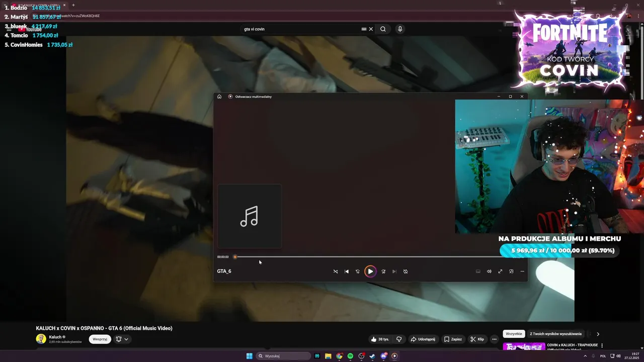Open the notification bell dropdown

tap(122, 339)
